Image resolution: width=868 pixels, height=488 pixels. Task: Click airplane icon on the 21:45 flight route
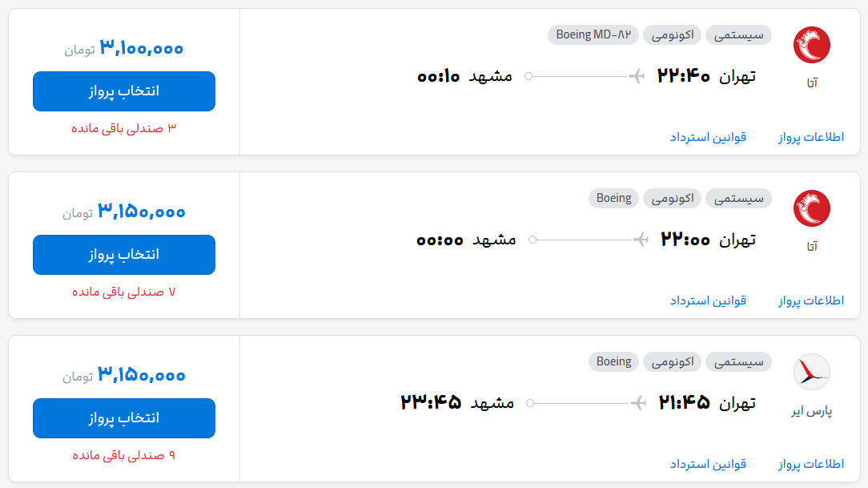click(638, 403)
